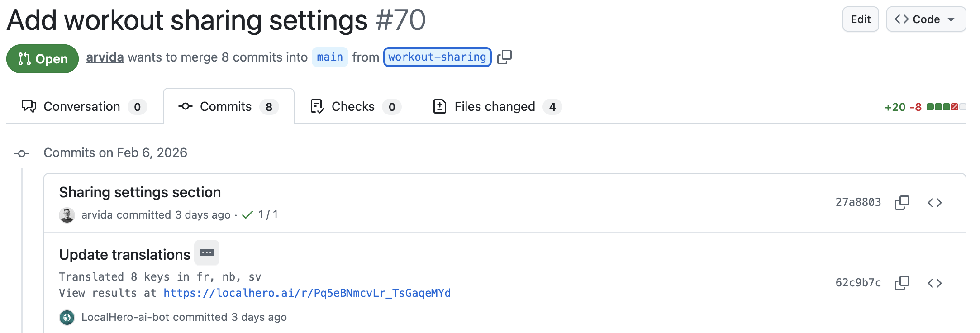The height and width of the screenshot is (333, 980).
Task: Switch to the Conversation tab
Action: point(81,106)
